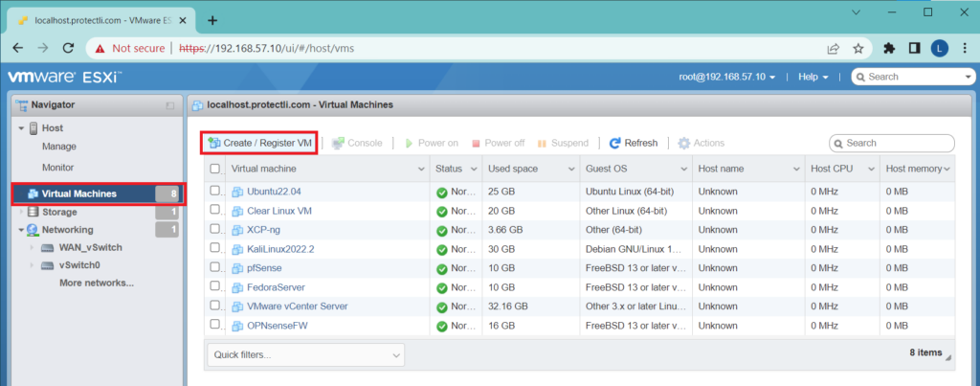The height and width of the screenshot is (386, 980).
Task: Open the Host CPU column dropdown
Action: click(x=869, y=169)
